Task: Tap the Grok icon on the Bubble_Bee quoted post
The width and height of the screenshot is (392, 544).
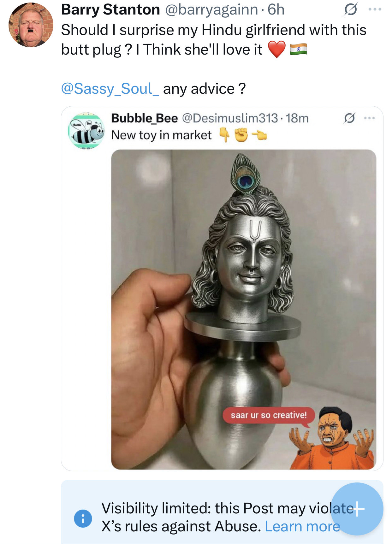Action: 349,118
